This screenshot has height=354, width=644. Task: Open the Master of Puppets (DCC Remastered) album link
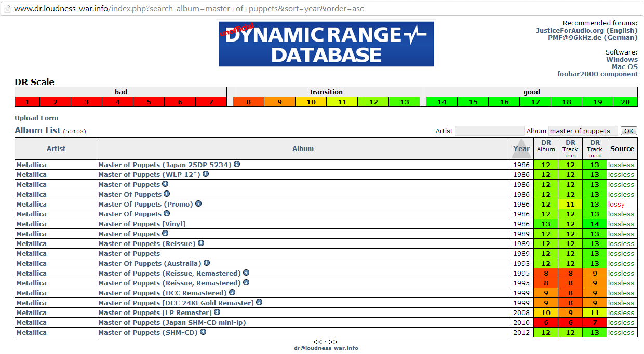tap(163, 293)
